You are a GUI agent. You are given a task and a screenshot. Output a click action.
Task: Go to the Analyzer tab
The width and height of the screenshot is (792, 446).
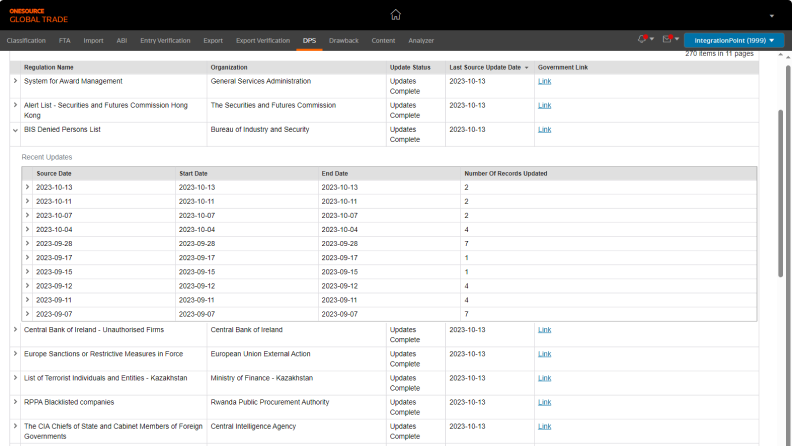coord(421,40)
